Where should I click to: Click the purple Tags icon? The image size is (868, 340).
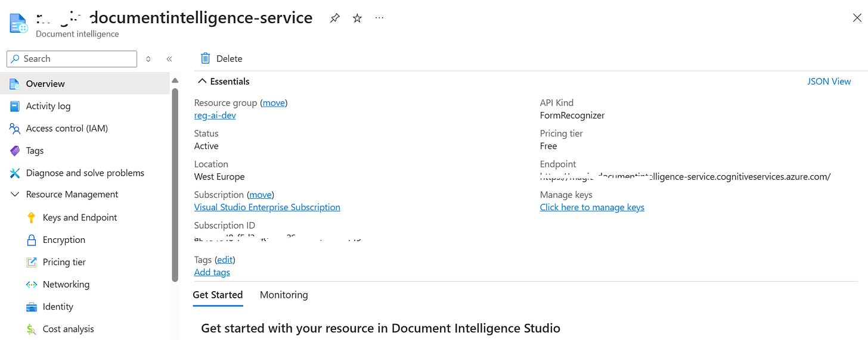click(15, 151)
